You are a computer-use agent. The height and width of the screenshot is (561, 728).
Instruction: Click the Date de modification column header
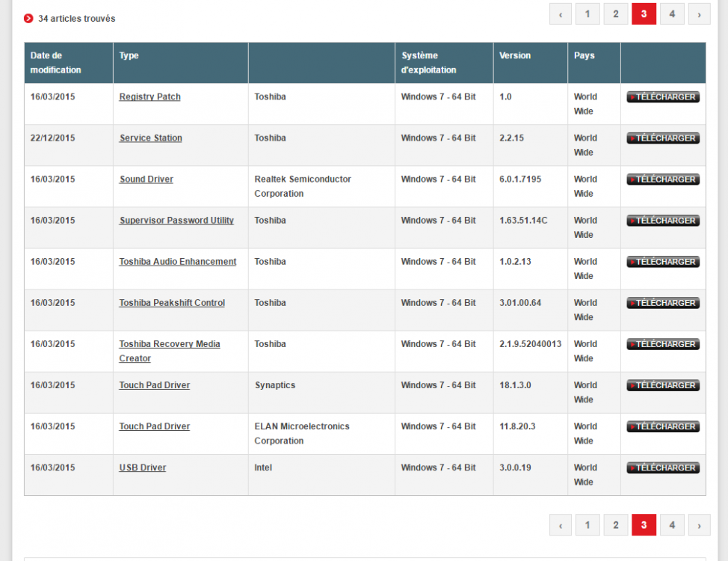tap(56, 63)
